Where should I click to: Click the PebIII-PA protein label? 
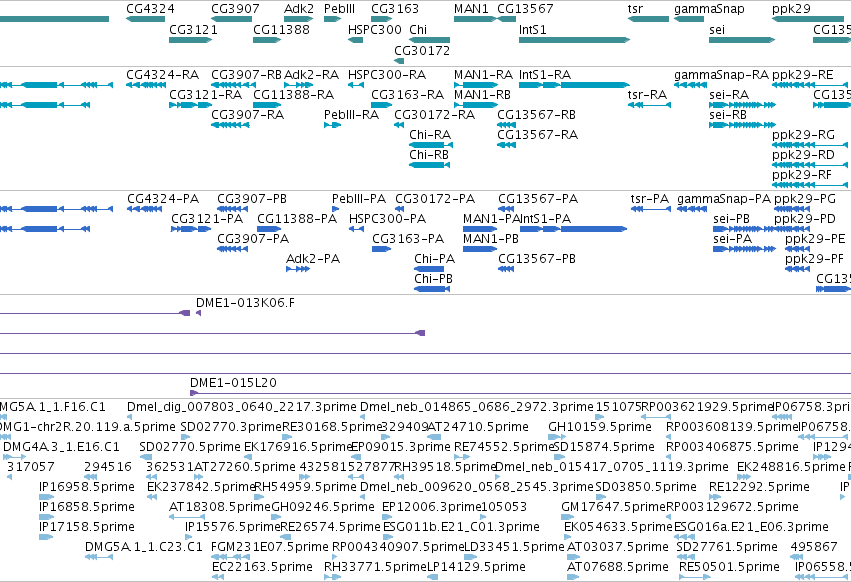[359, 199]
